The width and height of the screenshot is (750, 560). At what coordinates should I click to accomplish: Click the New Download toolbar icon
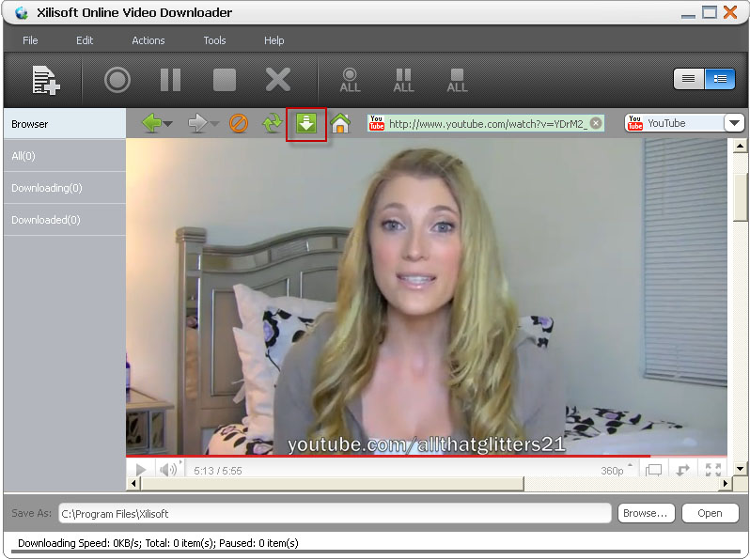tap(46, 80)
